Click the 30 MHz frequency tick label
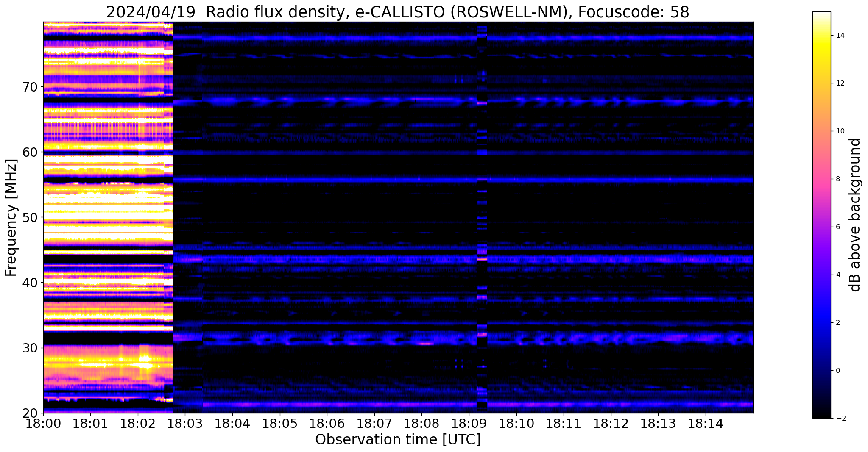The width and height of the screenshot is (868, 452). click(30, 348)
